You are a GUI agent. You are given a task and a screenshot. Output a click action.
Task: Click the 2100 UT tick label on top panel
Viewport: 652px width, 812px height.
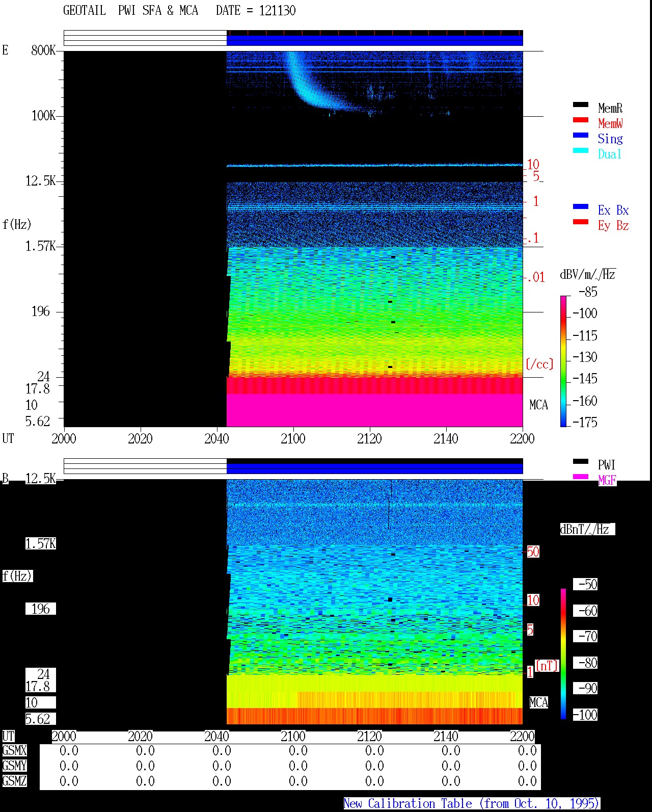click(x=293, y=438)
